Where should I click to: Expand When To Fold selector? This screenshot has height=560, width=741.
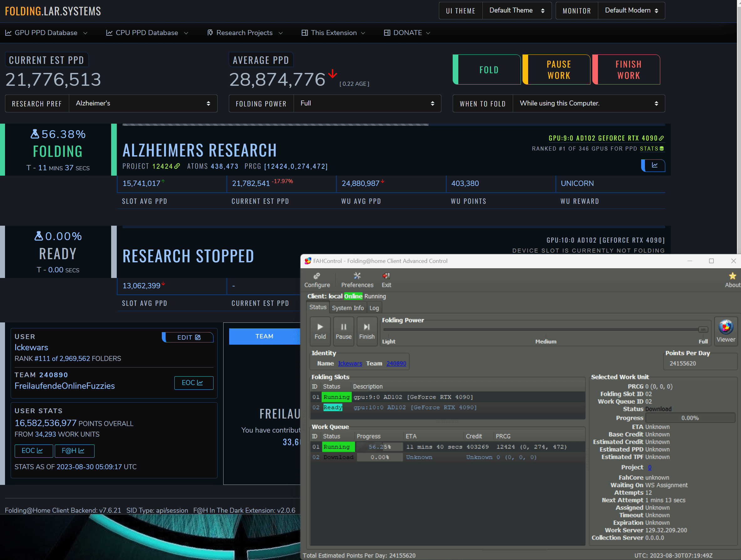pyautogui.click(x=588, y=104)
